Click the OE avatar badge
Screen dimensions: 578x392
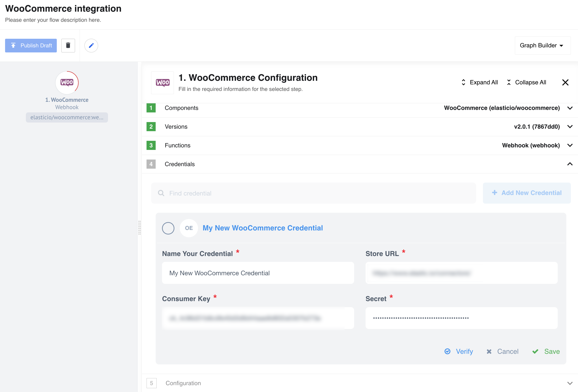click(x=189, y=228)
